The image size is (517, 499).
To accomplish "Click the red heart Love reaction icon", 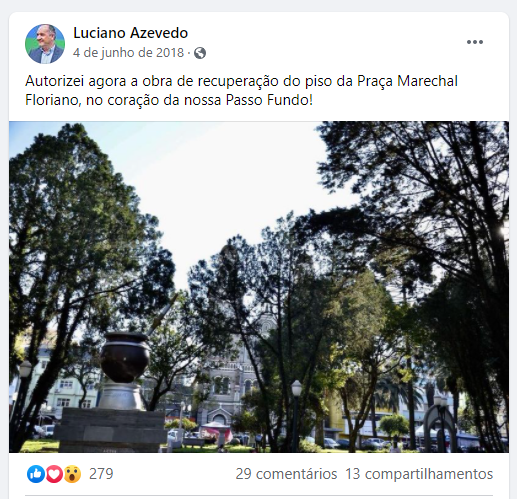I will tap(54, 474).
